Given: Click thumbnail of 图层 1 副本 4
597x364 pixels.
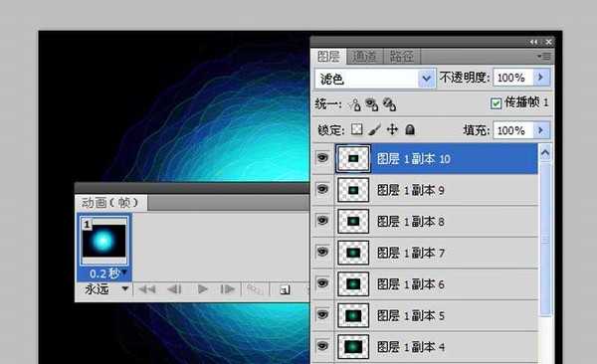Looking at the screenshot, I should click(353, 347).
